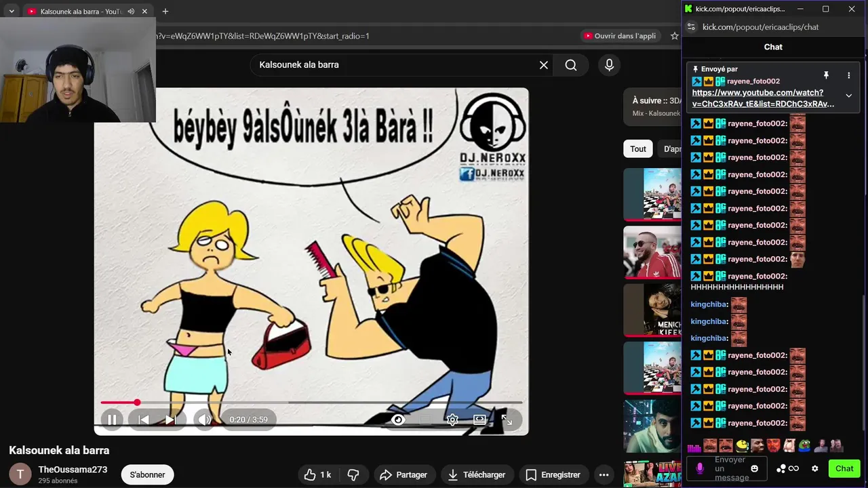Expand the À suivre playlist panel
Image resolution: width=868 pixels, height=488 pixels.
click(x=652, y=107)
